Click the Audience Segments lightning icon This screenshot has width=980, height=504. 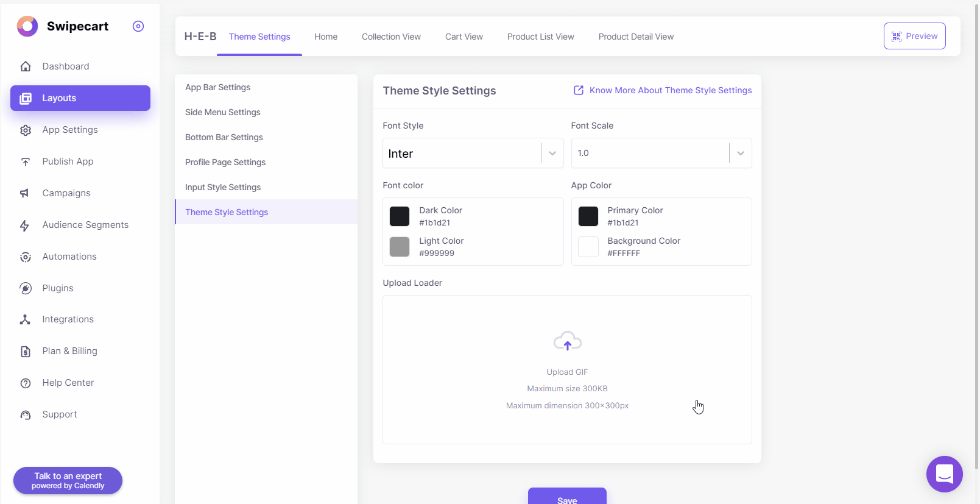(x=25, y=225)
